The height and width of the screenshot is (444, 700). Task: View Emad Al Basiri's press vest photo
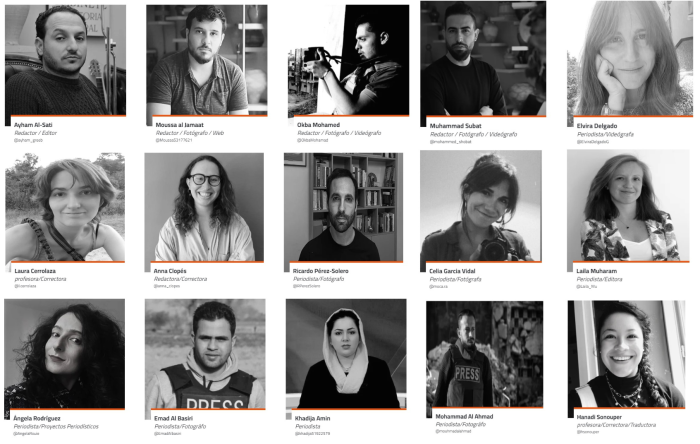pos(205,354)
